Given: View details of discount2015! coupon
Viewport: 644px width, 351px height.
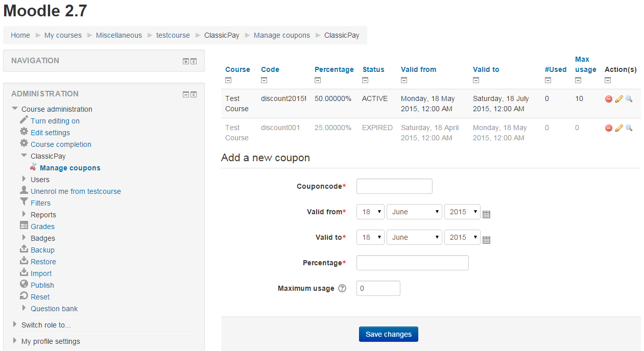Looking at the screenshot, I should coord(629,99).
